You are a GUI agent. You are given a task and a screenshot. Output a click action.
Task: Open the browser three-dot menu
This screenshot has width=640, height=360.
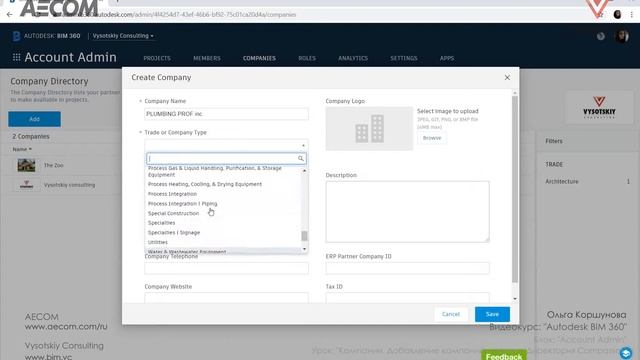pyautogui.click(x=632, y=15)
